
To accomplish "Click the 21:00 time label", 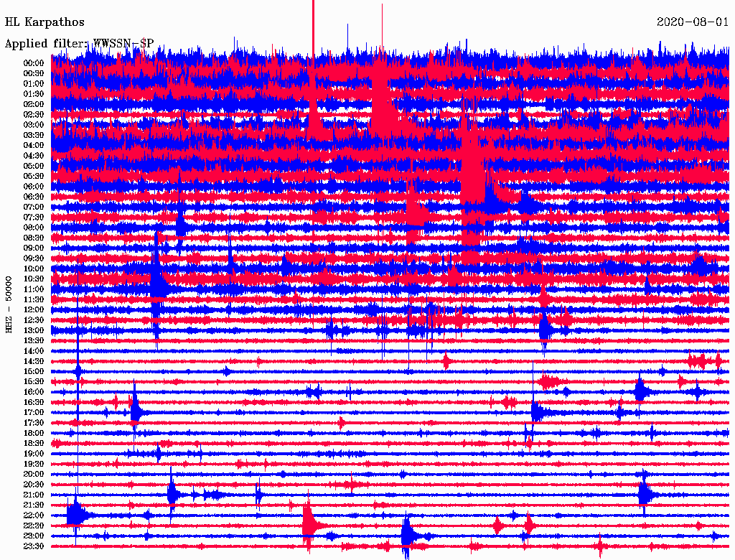I will pyautogui.click(x=34, y=495).
